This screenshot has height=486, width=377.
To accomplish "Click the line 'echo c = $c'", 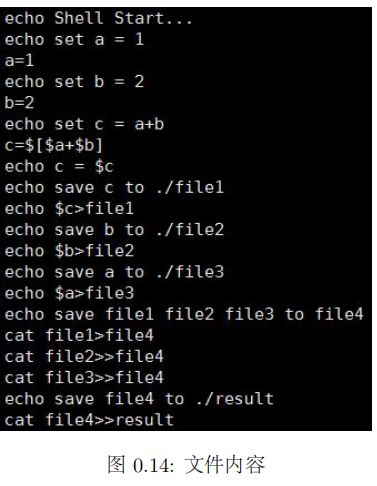I will pos(59,166).
